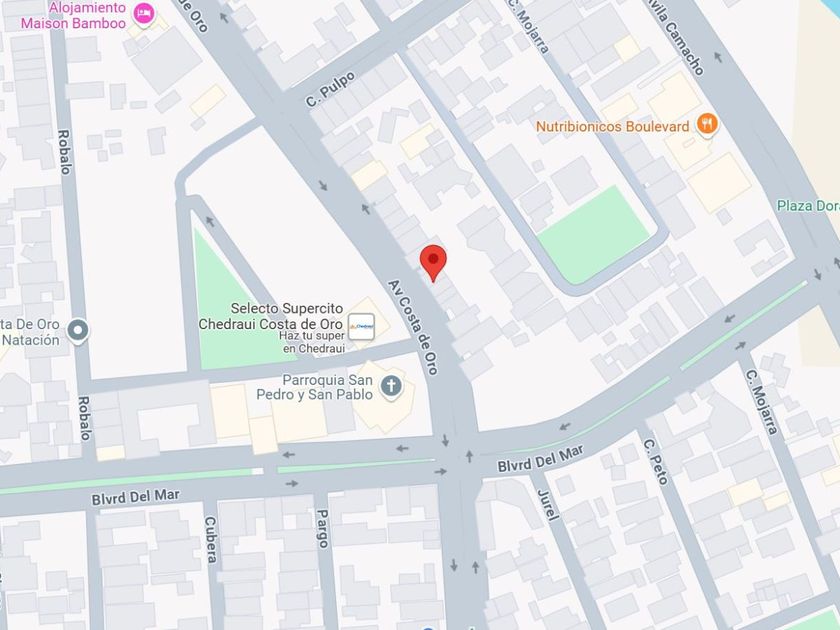
Task: Click the green park near C. Mojarra
Action: tap(594, 235)
